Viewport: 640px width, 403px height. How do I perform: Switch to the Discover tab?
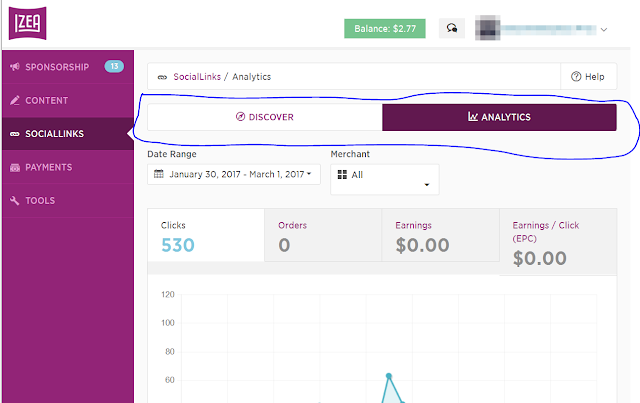coord(265,117)
